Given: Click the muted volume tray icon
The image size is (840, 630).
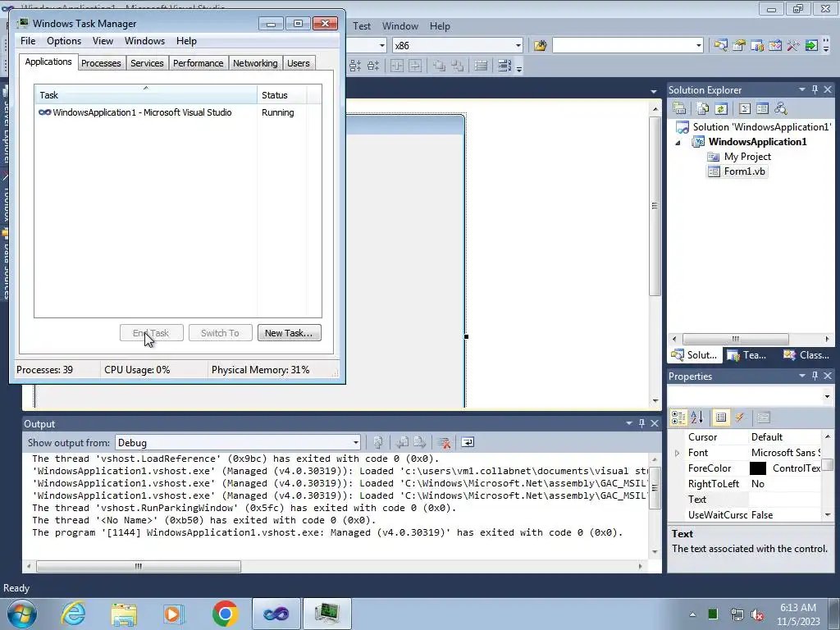Looking at the screenshot, I should pyautogui.click(x=757, y=614).
